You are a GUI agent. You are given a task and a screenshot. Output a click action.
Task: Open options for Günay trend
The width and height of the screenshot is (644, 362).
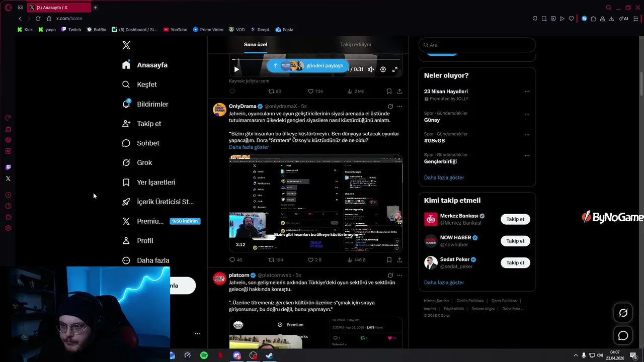(x=527, y=114)
